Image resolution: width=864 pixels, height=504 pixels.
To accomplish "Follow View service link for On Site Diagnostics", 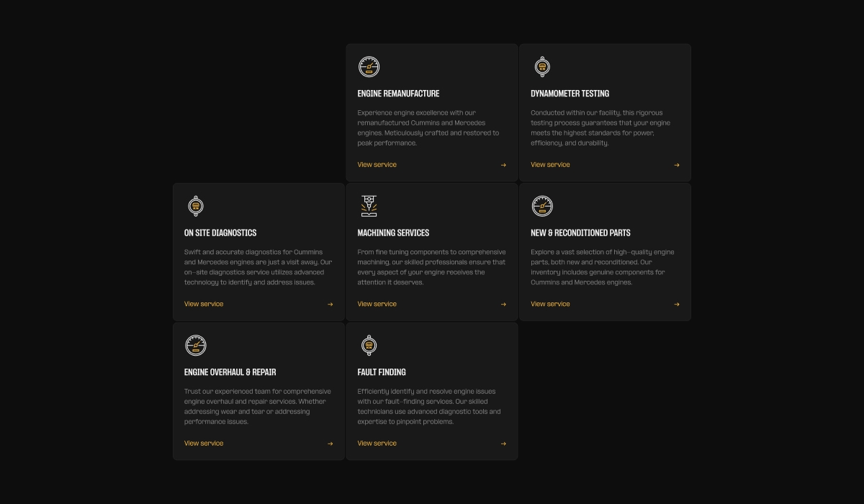I will [204, 304].
